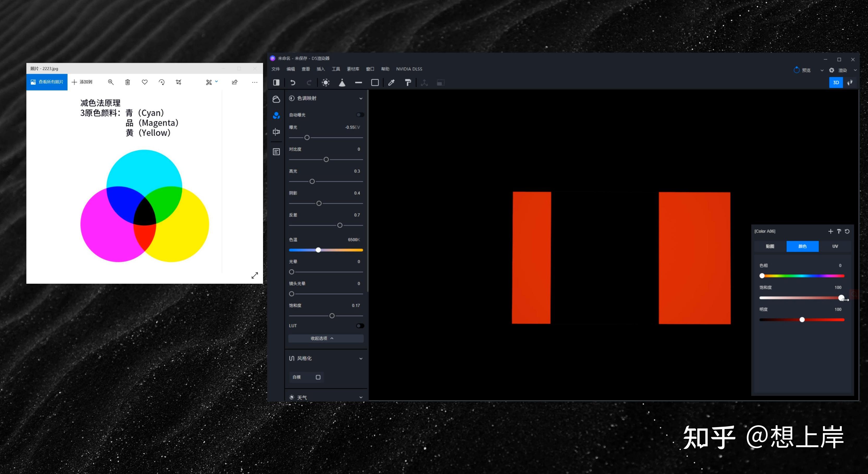Screen dimensions: 868x474
Task: Click the redo arrow in D5 toolbar
Action: point(309,83)
